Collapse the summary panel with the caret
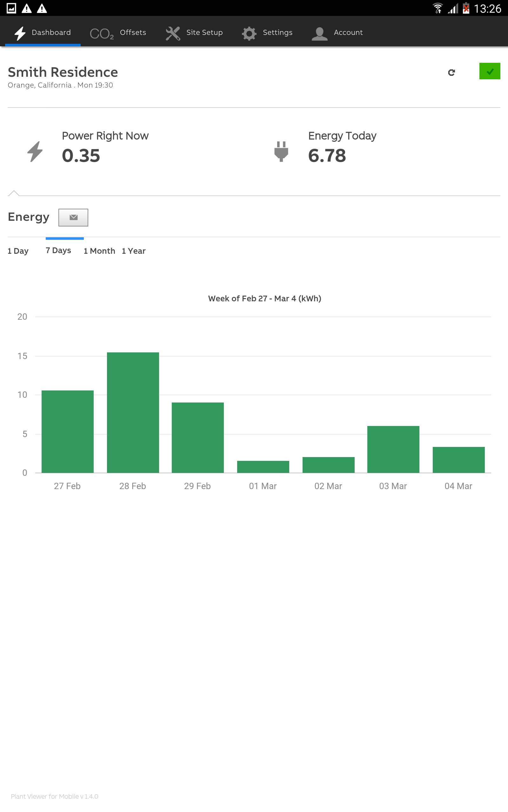This screenshot has width=508, height=812. click(14, 193)
